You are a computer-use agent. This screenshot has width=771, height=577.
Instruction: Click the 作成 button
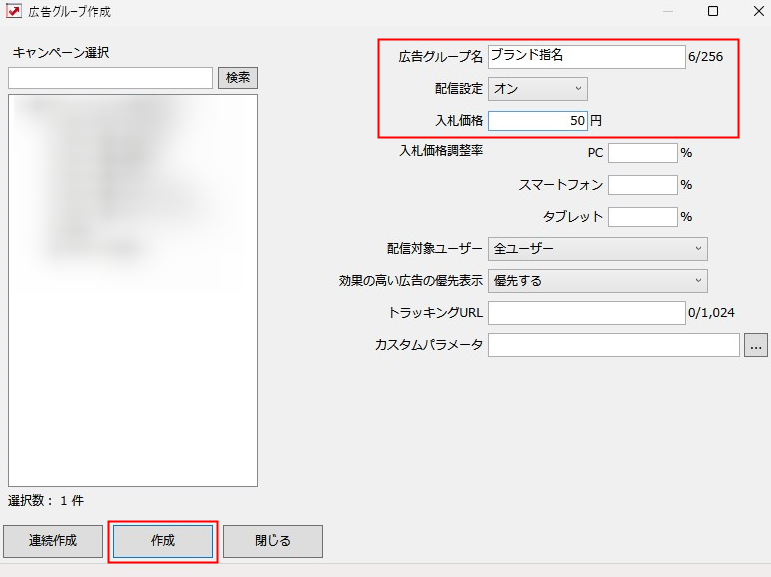pos(163,541)
